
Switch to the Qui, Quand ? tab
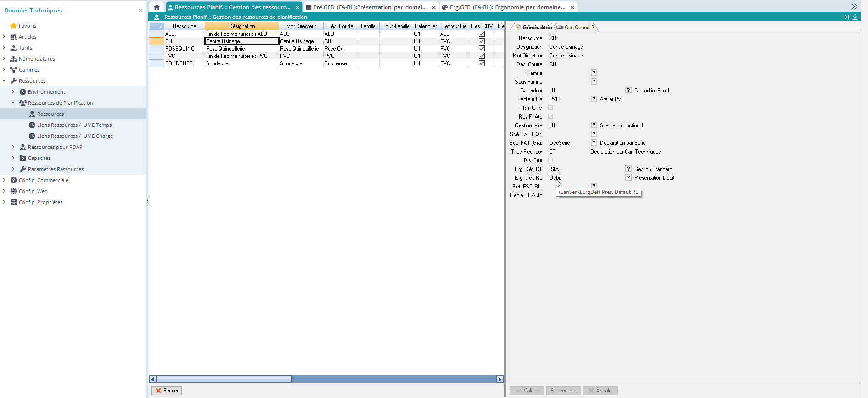tap(576, 28)
